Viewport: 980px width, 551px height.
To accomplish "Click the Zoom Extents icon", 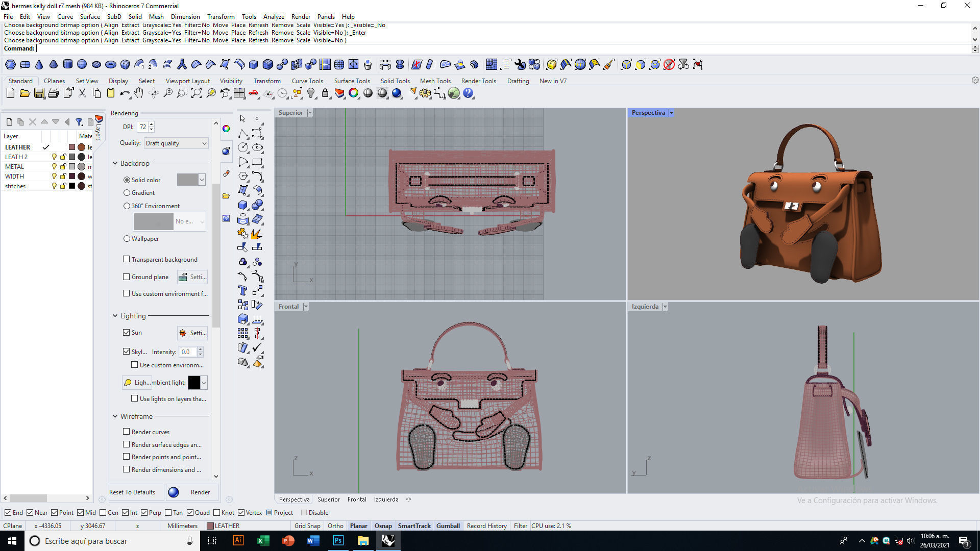I will [197, 93].
